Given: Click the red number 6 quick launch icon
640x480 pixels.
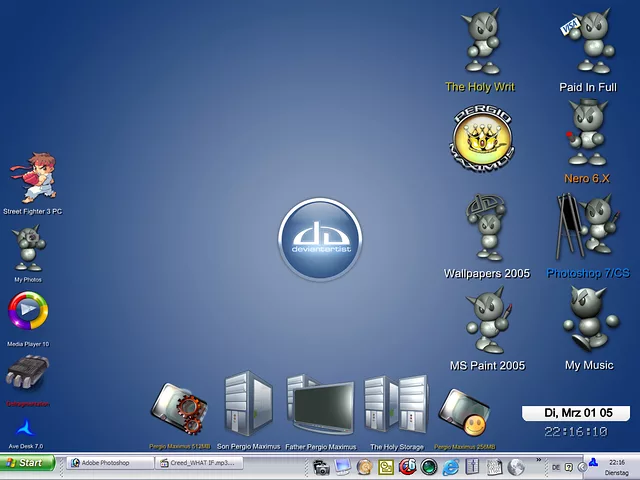Looking at the screenshot, I should point(407,467).
